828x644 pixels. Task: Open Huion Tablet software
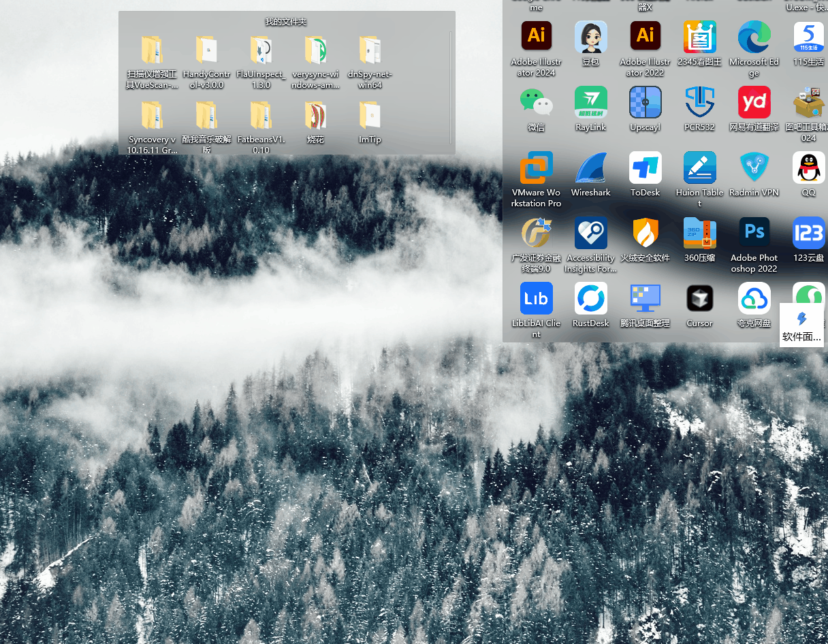(700, 180)
